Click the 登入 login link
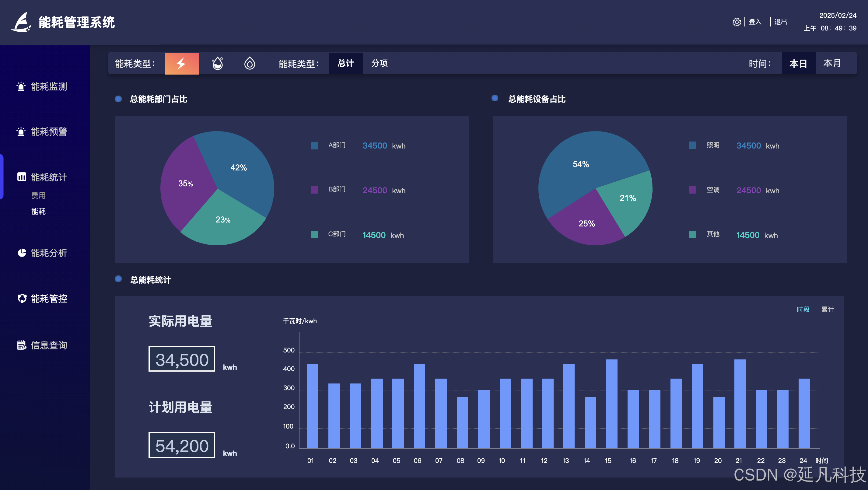Screen dimensions: 868x490 coord(755,22)
